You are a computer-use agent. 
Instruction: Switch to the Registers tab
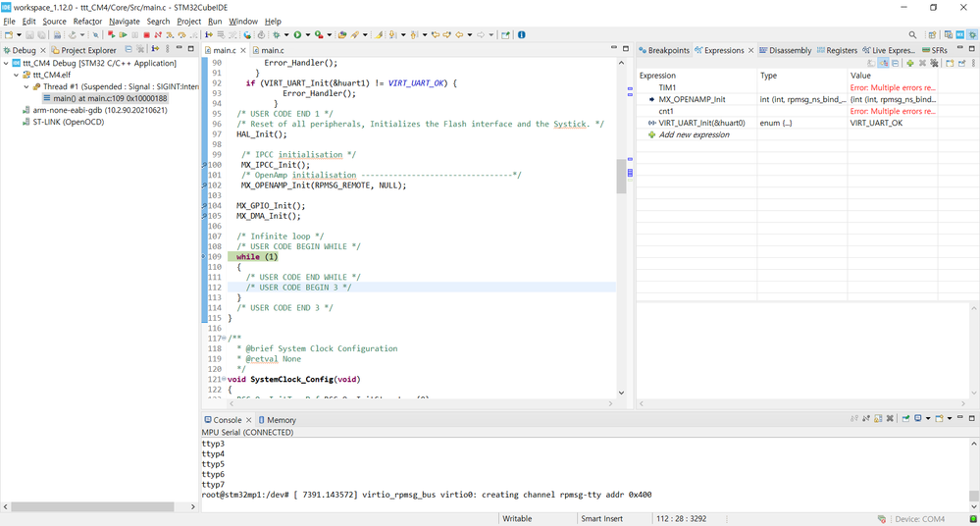point(837,50)
